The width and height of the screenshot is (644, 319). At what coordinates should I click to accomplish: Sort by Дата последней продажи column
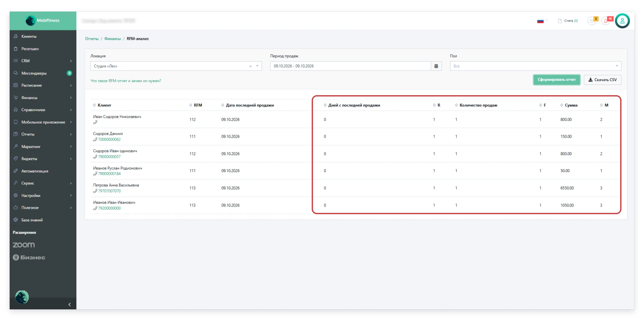248,105
